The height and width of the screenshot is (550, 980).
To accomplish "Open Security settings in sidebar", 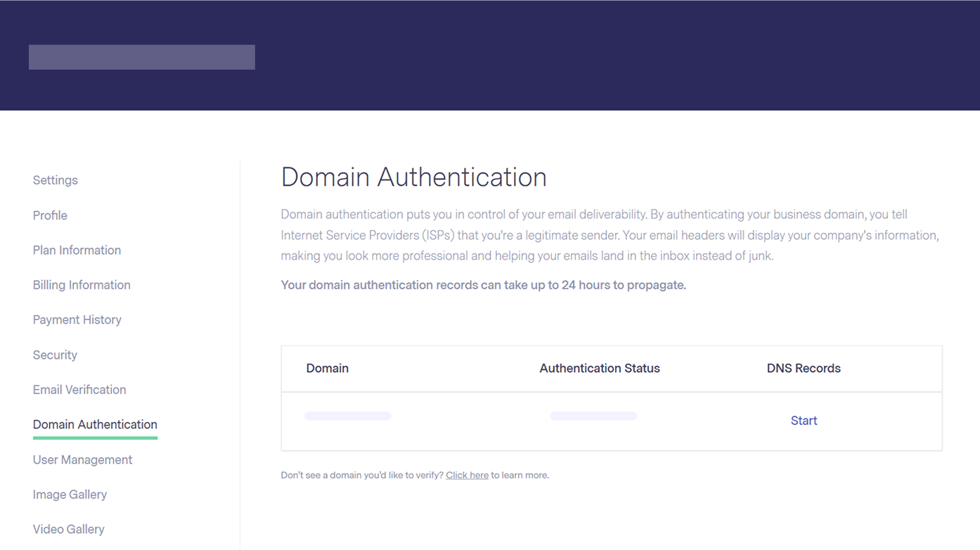I will point(55,355).
